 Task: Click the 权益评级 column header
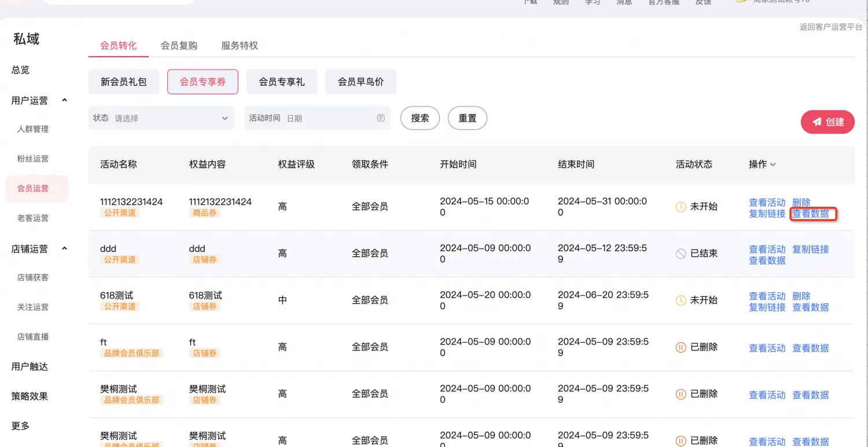pyautogui.click(x=296, y=164)
